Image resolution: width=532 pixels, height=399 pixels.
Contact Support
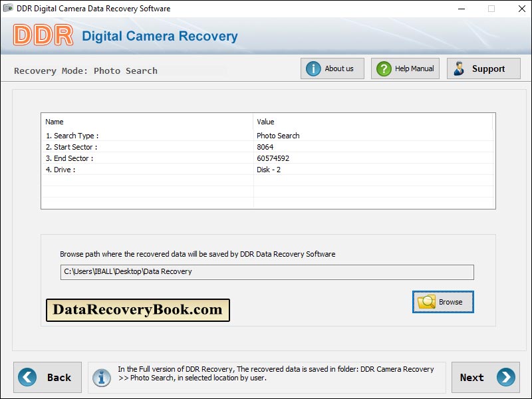pos(483,68)
